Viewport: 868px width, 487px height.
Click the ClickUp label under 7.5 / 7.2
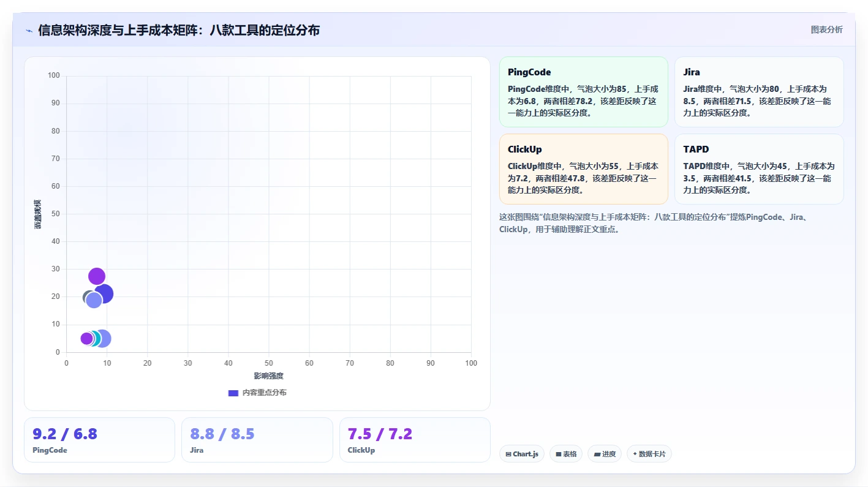pos(361,450)
